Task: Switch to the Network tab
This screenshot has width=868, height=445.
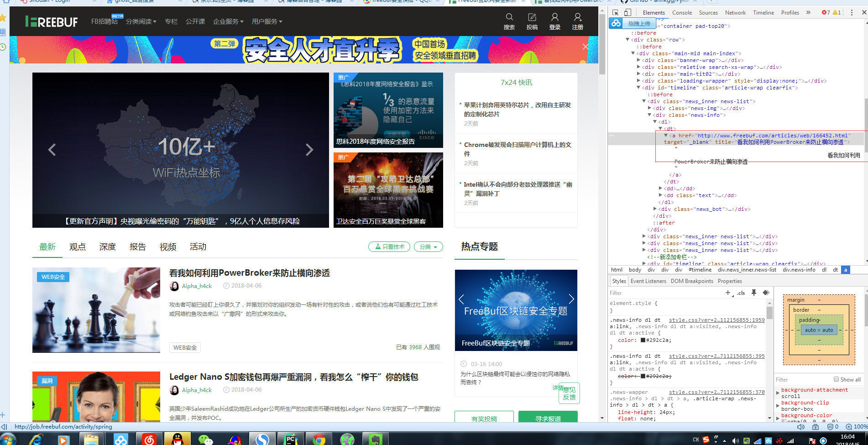Action: tap(735, 13)
